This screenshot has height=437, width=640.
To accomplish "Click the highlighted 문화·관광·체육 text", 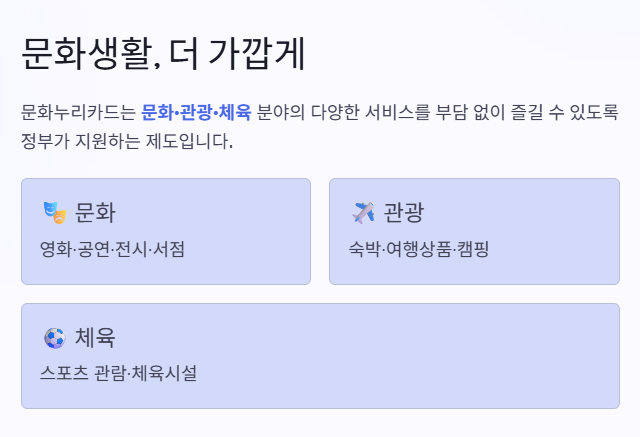I will [x=196, y=112].
